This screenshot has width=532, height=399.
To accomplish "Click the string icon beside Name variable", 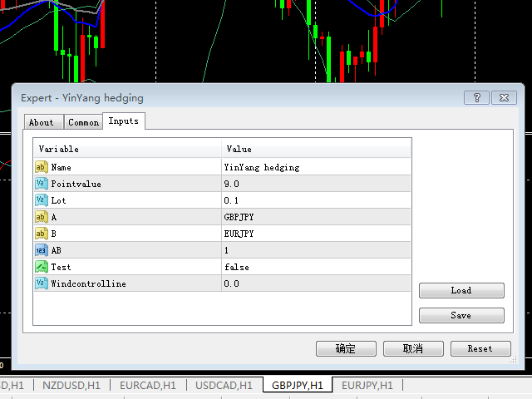I will pos(42,167).
